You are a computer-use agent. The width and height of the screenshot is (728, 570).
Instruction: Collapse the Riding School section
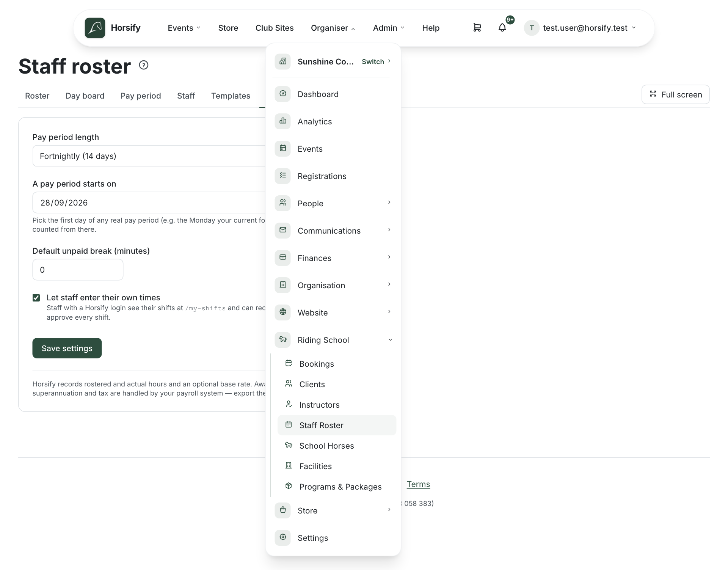tap(333, 340)
